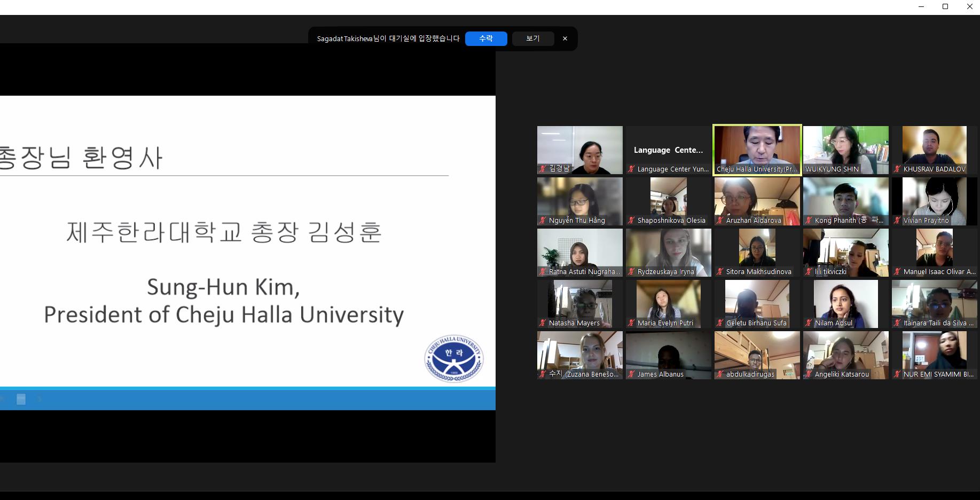This screenshot has width=980, height=500.
Task: Click muted mic icon beside KHUSRAV BADALOV
Action: point(897,169)
